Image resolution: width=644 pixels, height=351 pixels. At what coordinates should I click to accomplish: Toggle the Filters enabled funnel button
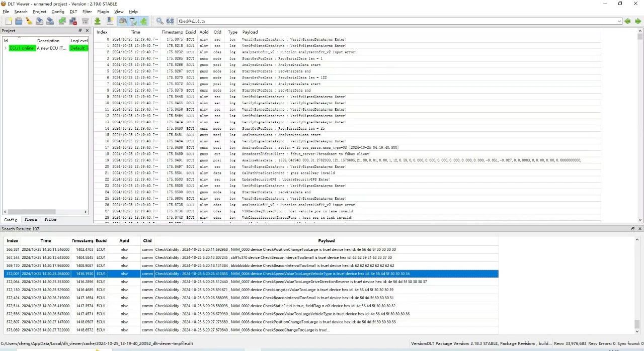click(x=133, y=21)
